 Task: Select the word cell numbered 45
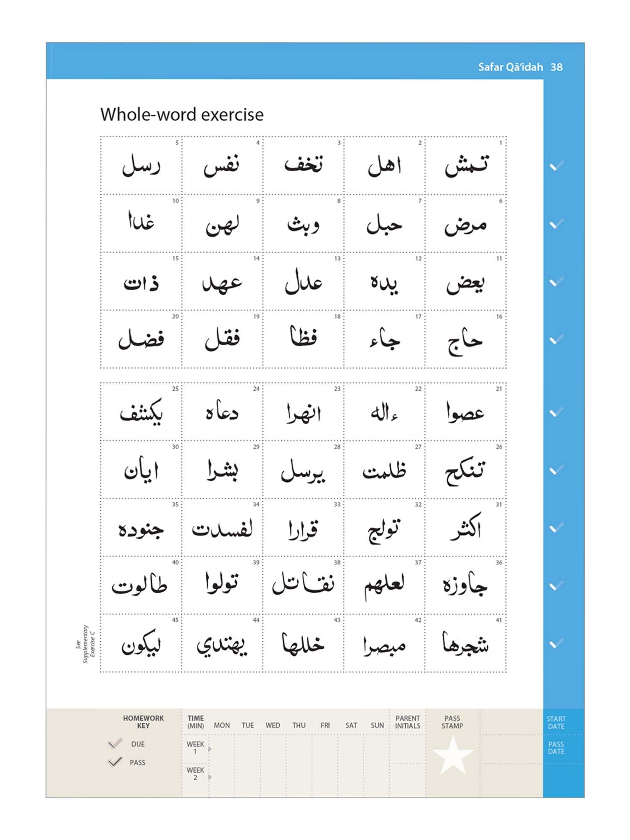click(141, 643)
